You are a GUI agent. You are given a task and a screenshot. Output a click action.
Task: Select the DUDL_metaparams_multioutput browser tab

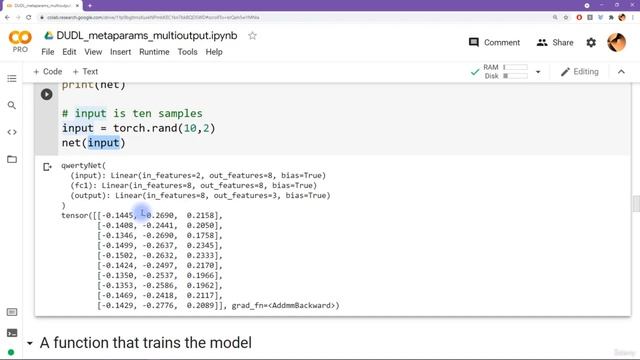pyautogui.click(x=42, y=6)
